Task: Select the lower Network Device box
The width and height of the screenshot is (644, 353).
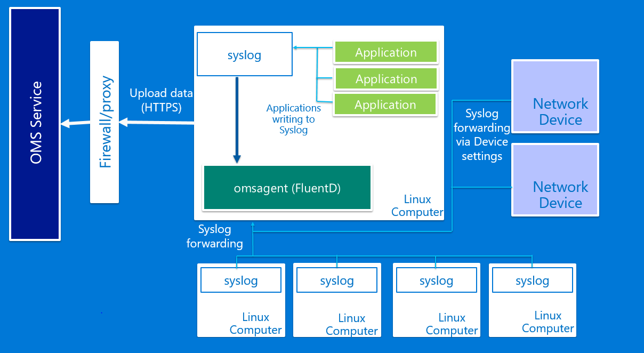Action: click(555, 179)
